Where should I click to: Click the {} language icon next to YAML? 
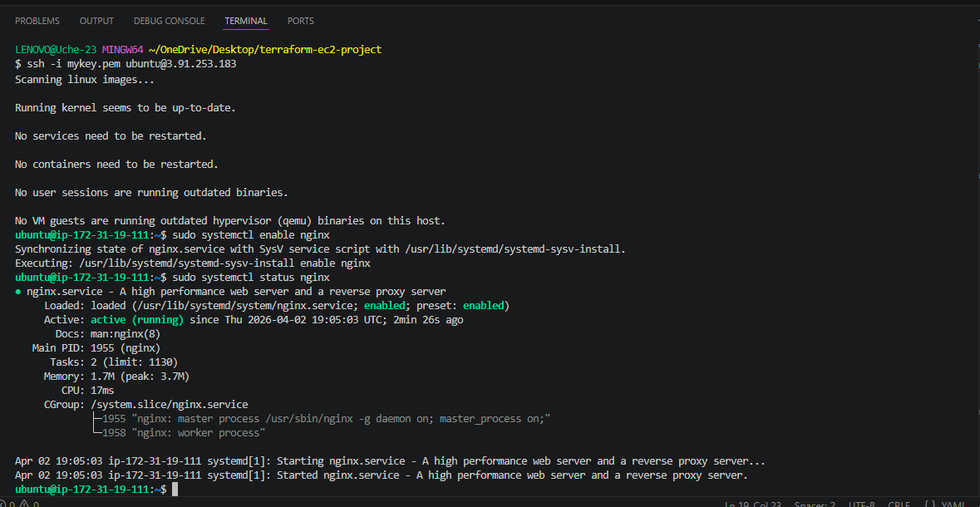929,504
